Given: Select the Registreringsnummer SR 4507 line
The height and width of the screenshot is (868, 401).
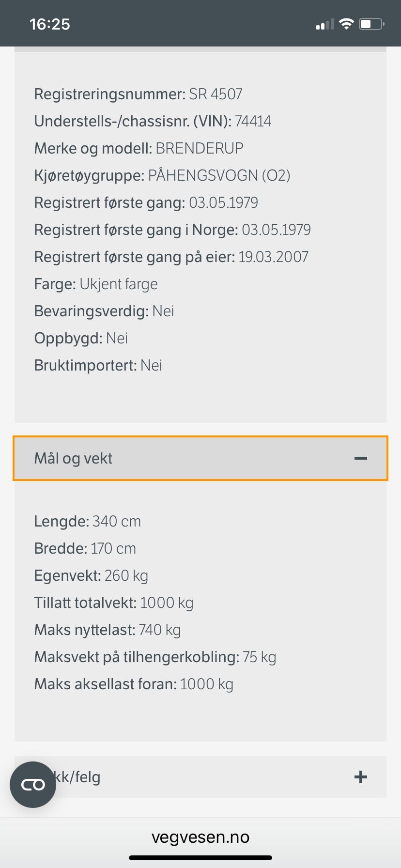Looking at the screenshot, I should (x=138, y=94).
